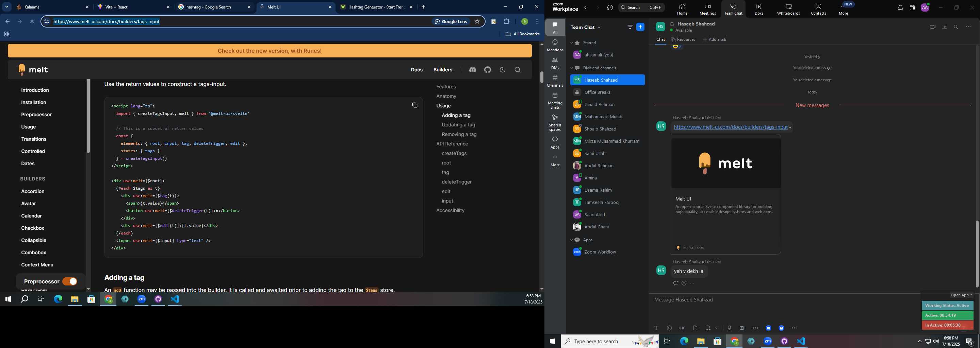Collapse the Starred section
Viewport: 980px width, 348px height.
[x=571, y=43]
